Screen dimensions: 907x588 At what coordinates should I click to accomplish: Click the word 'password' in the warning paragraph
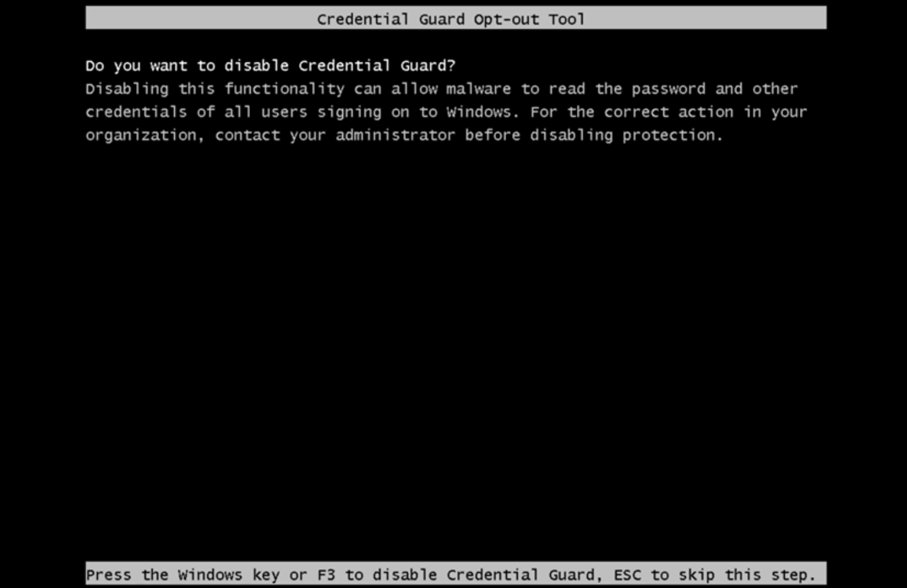tap(668, 90)
